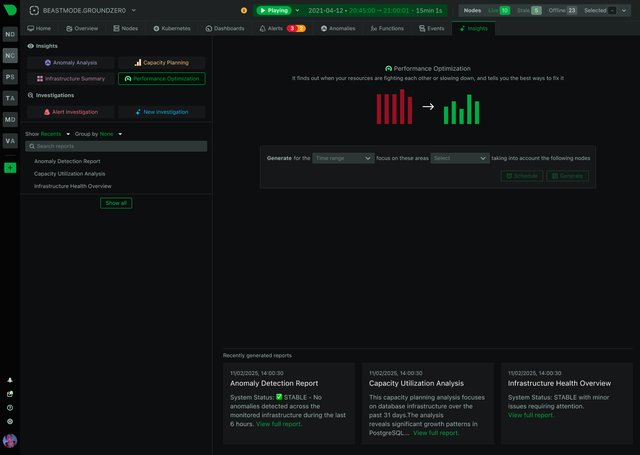The height and width of the screenshot is (455, 640).
Task: Click the Stale nodes count badge
Action: 537,11
